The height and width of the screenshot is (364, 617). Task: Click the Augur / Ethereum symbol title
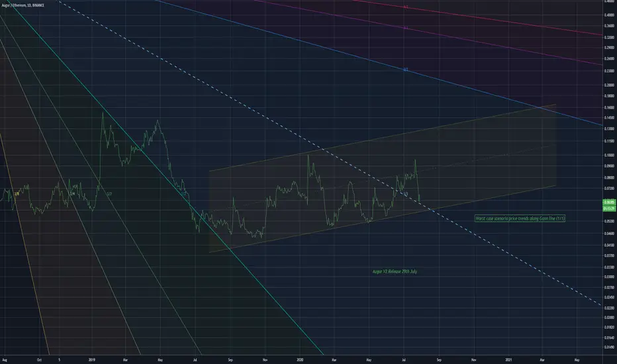[x=23, y=5]
